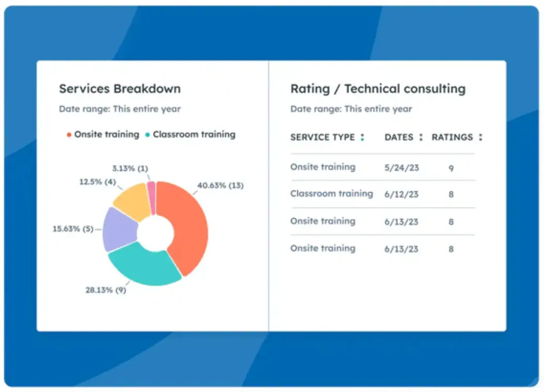The width and height of the screenshot is (544, 392).
Task: Click the 5/24/23 date cell
Action: coord(402,168)
